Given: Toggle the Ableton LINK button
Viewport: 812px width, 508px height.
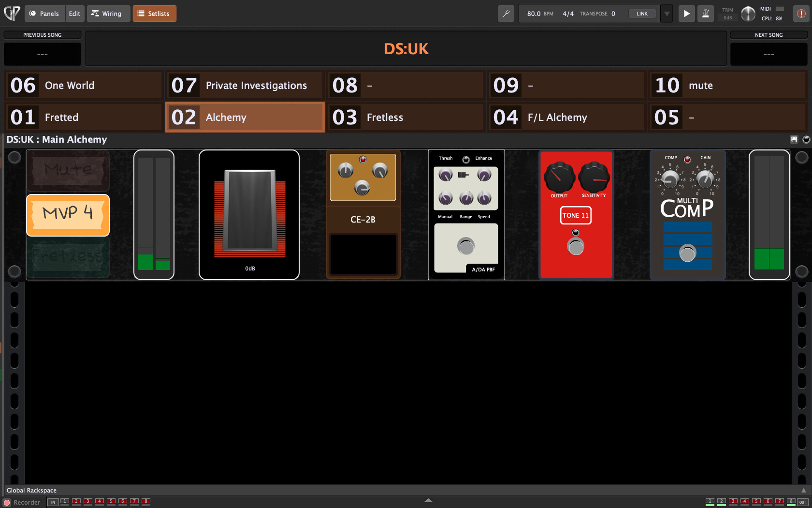Looking at the screenshot, I should pos(642,14).
